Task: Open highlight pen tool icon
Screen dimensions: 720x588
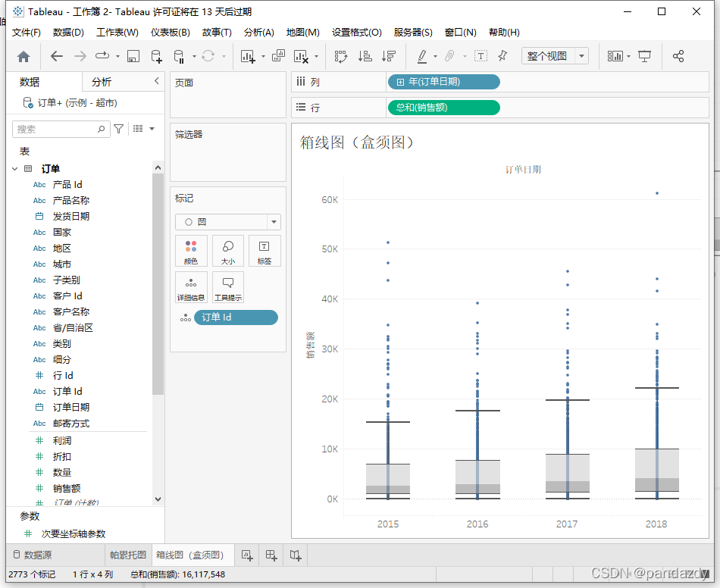Action: tap(422, 57)
